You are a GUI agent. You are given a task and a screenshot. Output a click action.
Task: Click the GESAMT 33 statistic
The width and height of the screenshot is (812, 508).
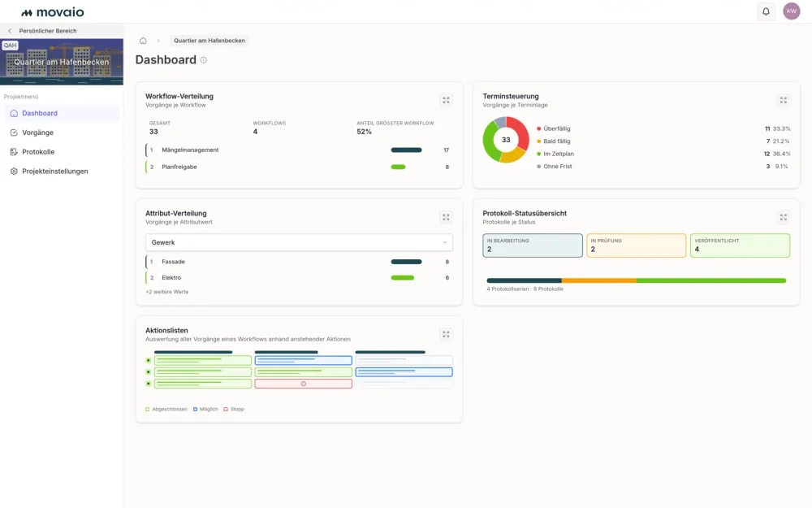[159, 128]
